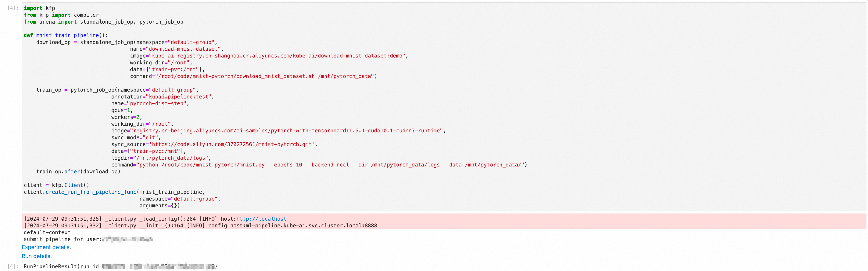Click the arguments={} line
868x271 pixels.
[160, 206]
